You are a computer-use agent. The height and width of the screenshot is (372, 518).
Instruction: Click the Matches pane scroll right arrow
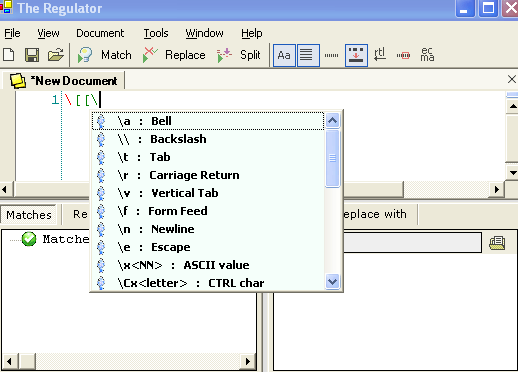point(248,361)
